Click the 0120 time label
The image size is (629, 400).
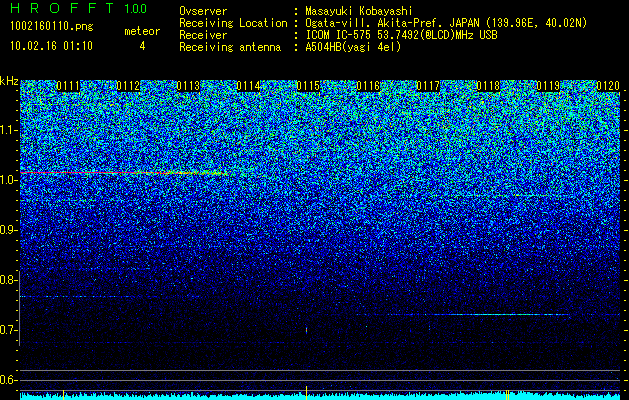pyautogui.click(x=608, y=86)
